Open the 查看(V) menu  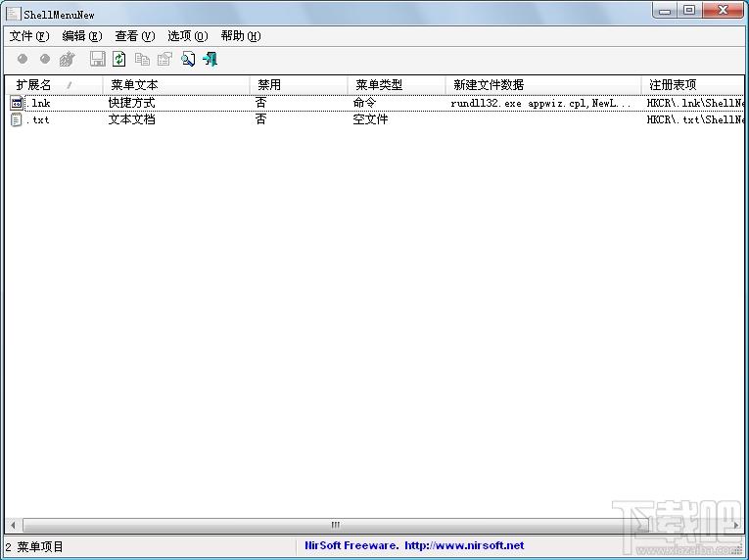click(x=135, y=36)
